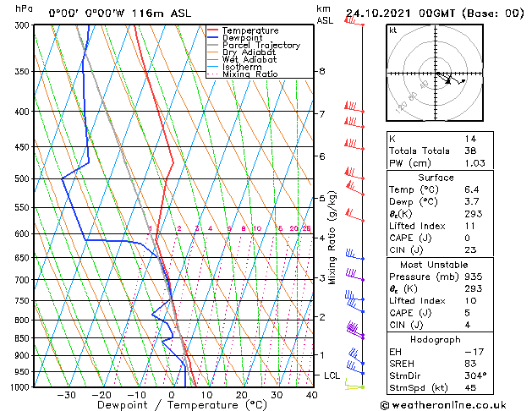Click the CAPE value under Surface
This screenshot has width=532, height=411.
pos(468,238)
